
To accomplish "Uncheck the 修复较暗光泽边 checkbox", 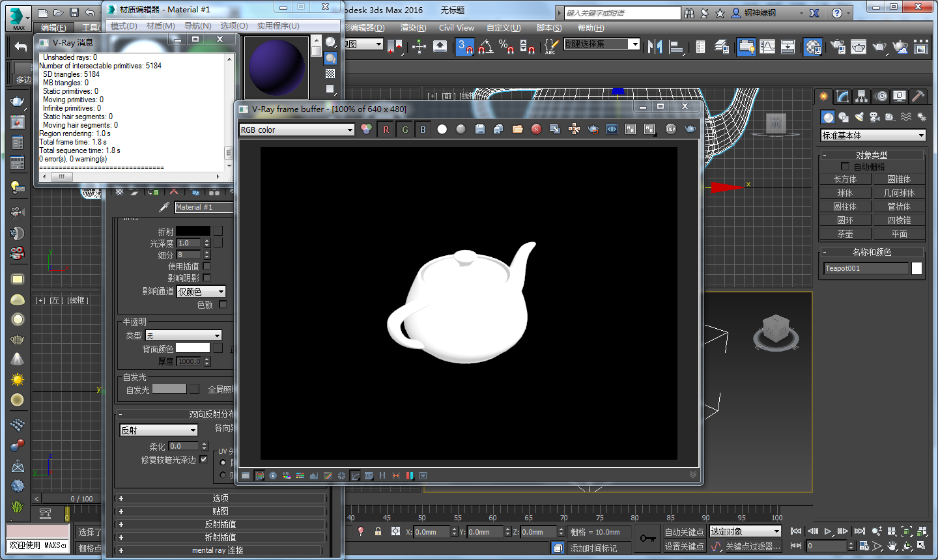I will pyautogui.click(x=204, y=460).
